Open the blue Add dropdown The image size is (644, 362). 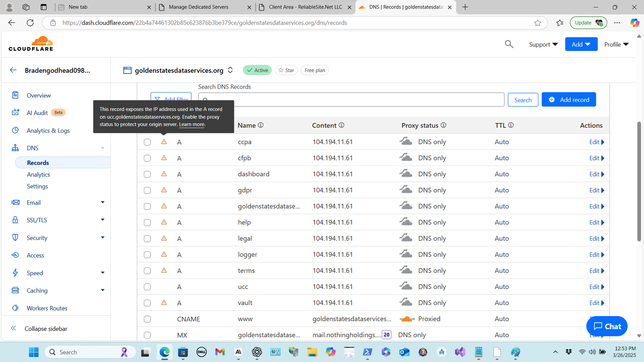pyautogui.click(x=581, y=44)
